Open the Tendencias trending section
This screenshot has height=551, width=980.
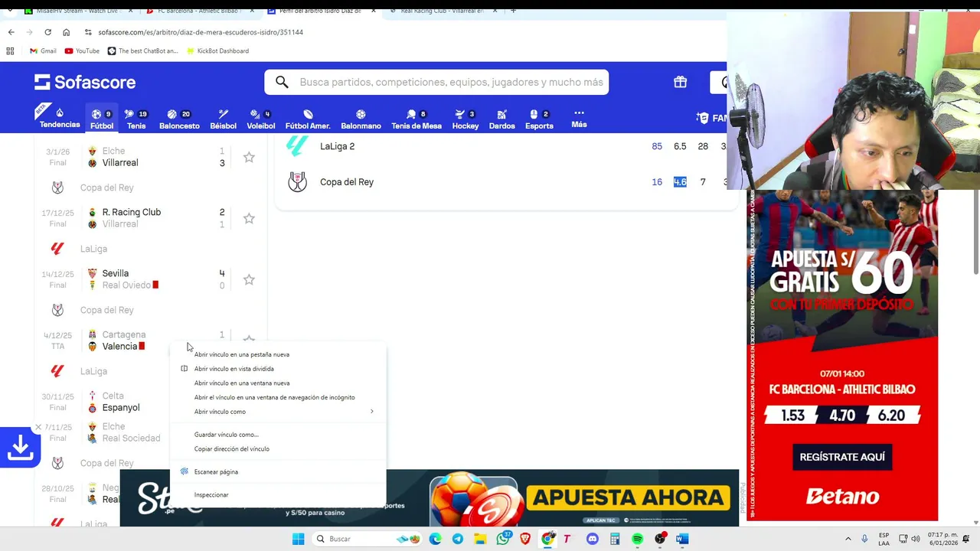point(60,118)
